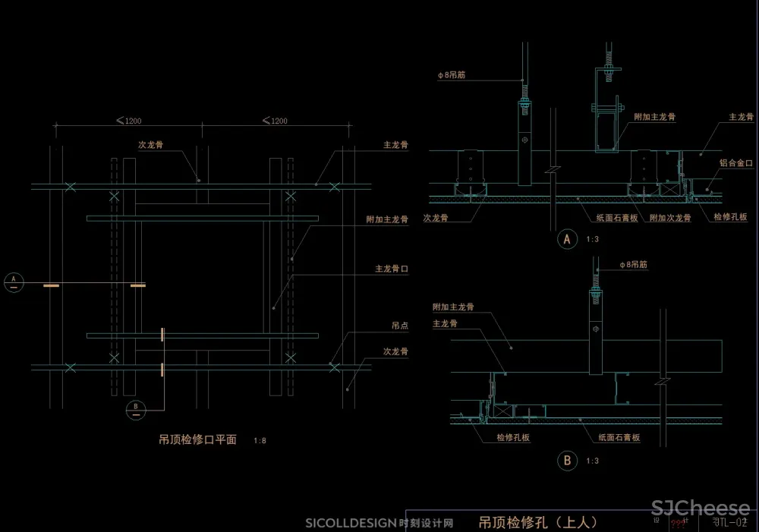The height and width of the screenshot is (532, 759).
Task: Select the φ8吊筋 label in detail A
Action: (x=452, y=75)
